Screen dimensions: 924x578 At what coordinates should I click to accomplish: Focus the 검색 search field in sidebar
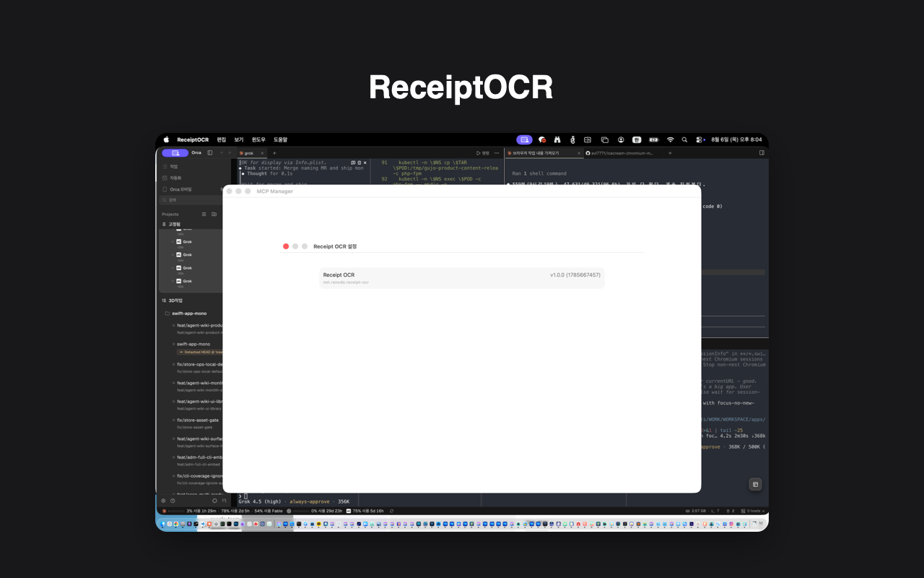tap(192, 200)
